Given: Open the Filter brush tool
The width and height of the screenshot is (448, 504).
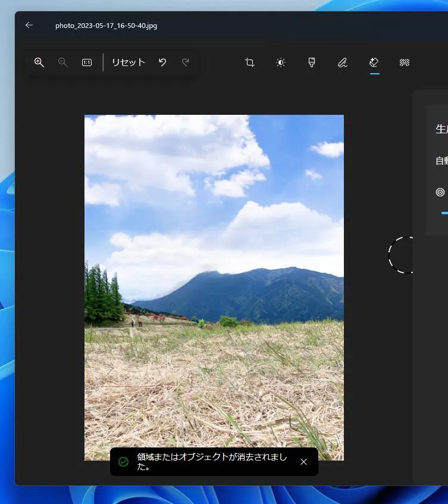Looking at the screenshot, I should tap(311, 62).
